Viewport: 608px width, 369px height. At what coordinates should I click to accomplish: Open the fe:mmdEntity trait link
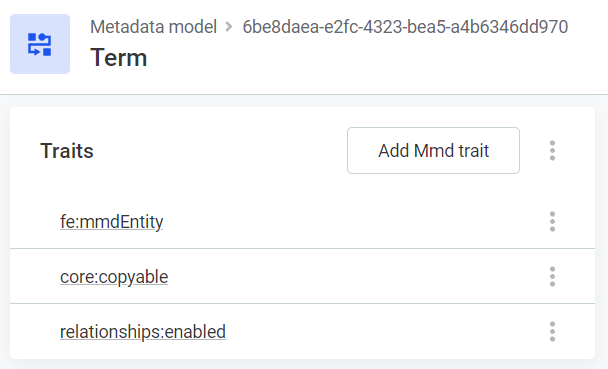pyautogui.click(x=112, y=222)
